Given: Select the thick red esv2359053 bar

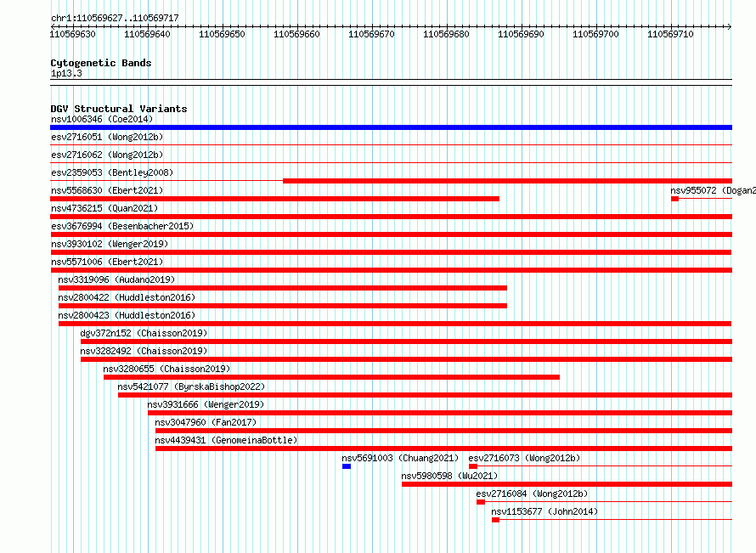Looking at the screenshot, I should tap(507, 181).
